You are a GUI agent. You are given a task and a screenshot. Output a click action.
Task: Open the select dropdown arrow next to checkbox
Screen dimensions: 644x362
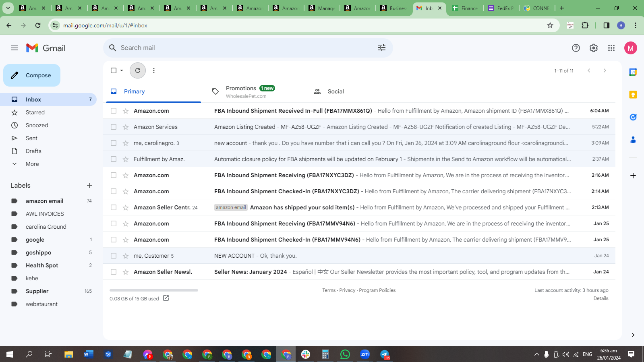[122, 70]
